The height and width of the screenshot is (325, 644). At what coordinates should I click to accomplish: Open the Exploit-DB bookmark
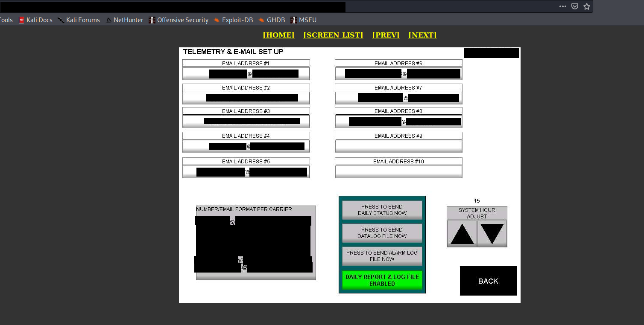[233, 20]
